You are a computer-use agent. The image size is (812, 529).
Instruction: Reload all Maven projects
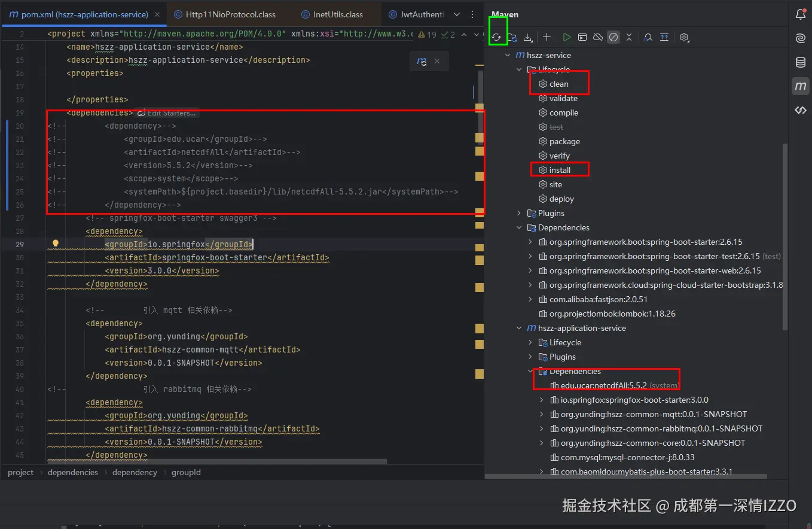(497, 37)
